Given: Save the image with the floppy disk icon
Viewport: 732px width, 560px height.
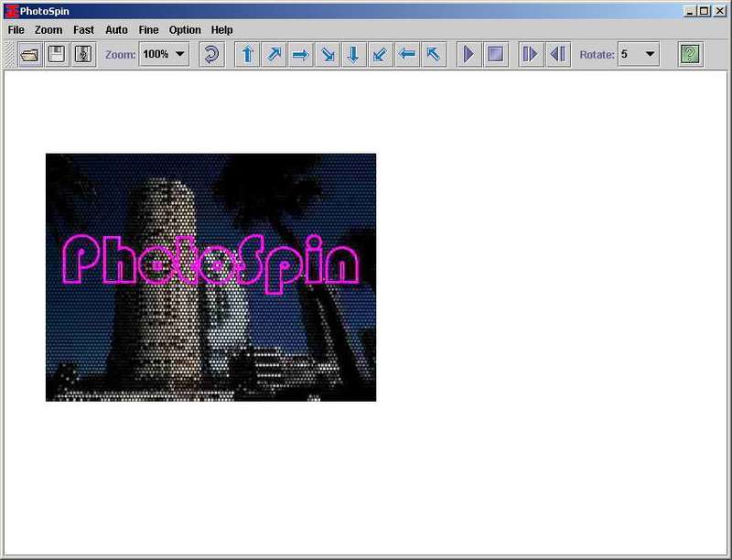Looking at the screenshot, I should pos(57,55).
